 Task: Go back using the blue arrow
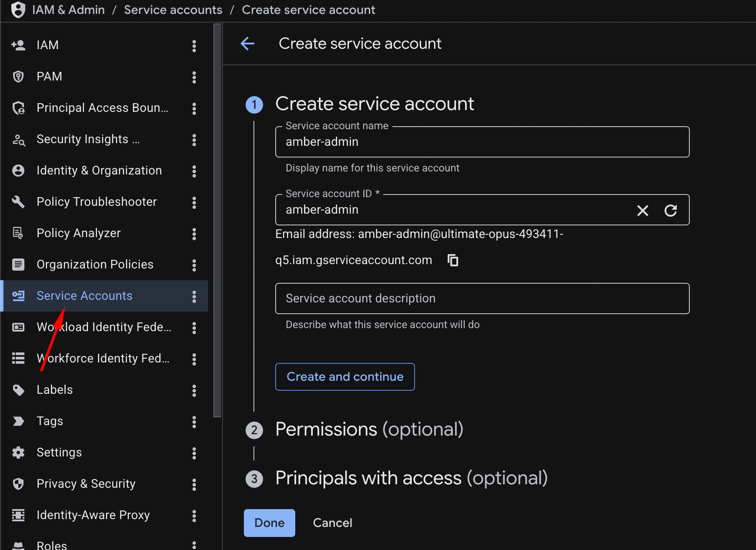247,44
